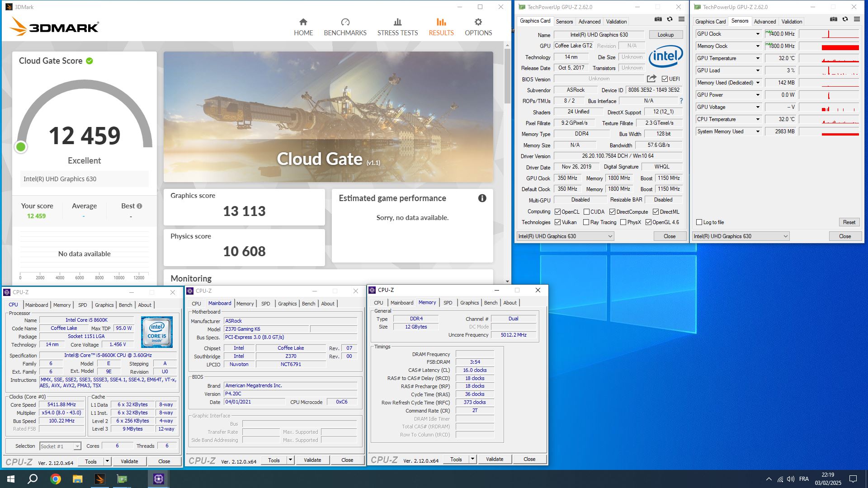Open the 3DMark HOME page

pyautogui.click(x=303, y=27)
